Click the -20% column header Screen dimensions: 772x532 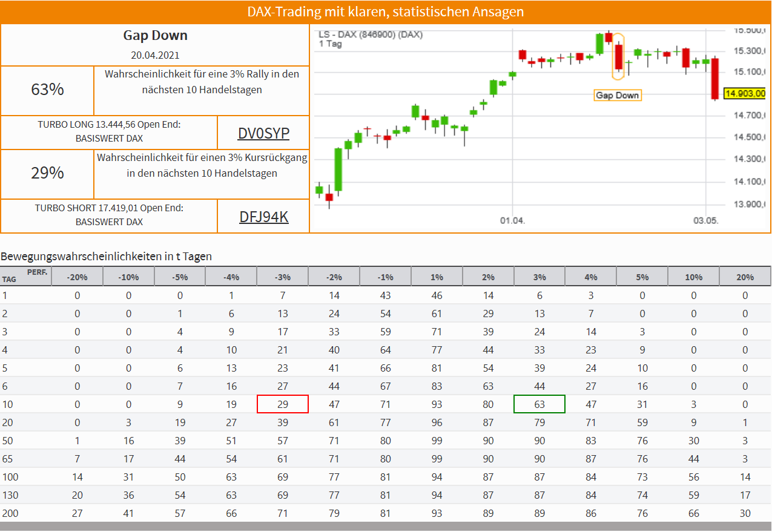pos(77,277)
